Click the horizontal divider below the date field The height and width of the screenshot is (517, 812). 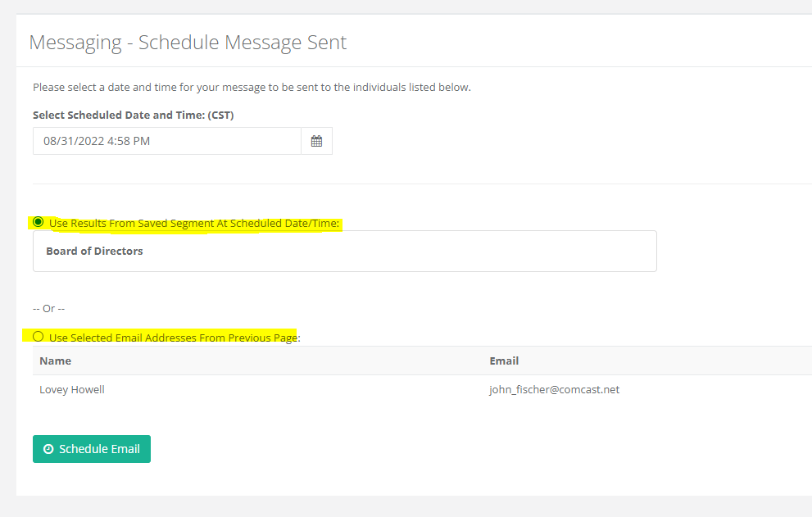click(x=410, y=184)
